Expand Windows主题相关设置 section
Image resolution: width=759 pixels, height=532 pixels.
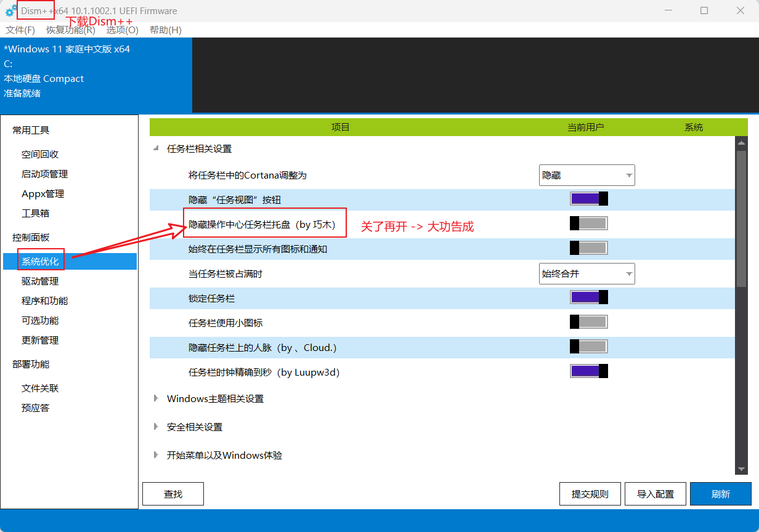click(156, 398)
